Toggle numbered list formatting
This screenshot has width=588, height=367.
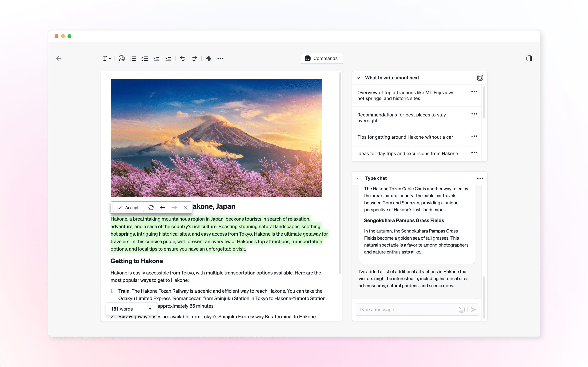[145, 58]
